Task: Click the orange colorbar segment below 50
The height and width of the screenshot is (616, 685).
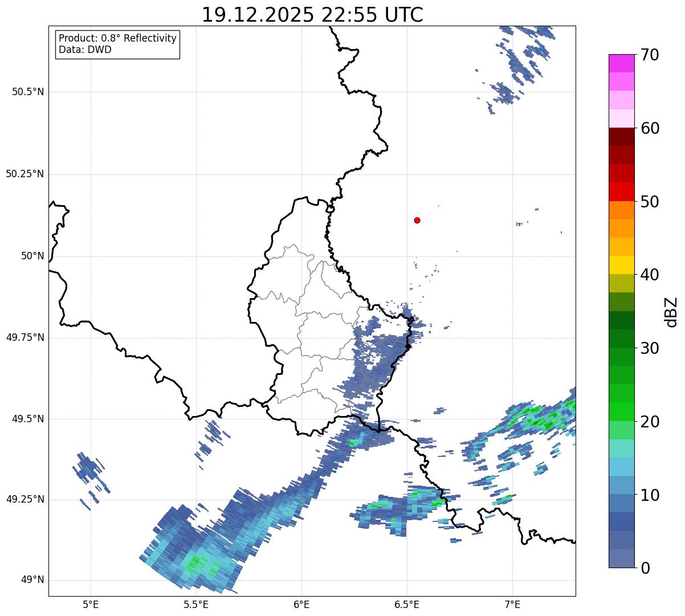Action: [622, 210]
